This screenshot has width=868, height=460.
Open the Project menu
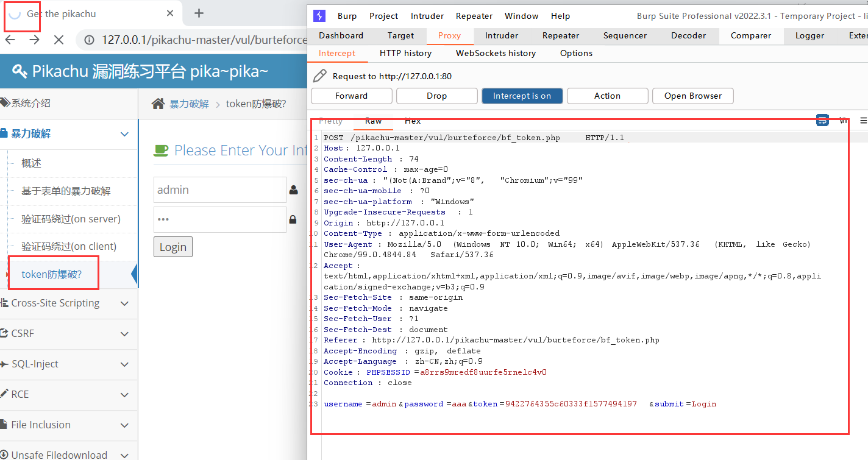384,16
